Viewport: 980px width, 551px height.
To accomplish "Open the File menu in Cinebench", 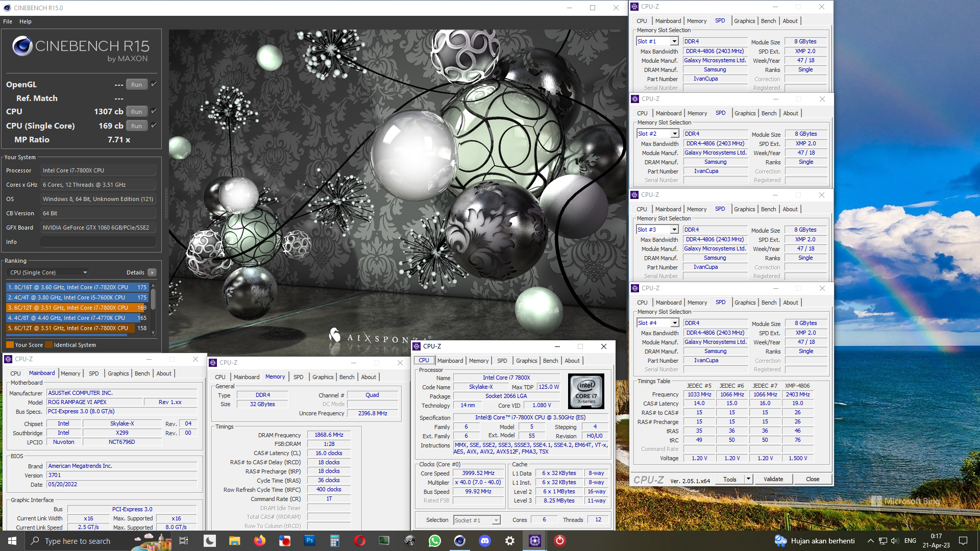I will point(8,21).
